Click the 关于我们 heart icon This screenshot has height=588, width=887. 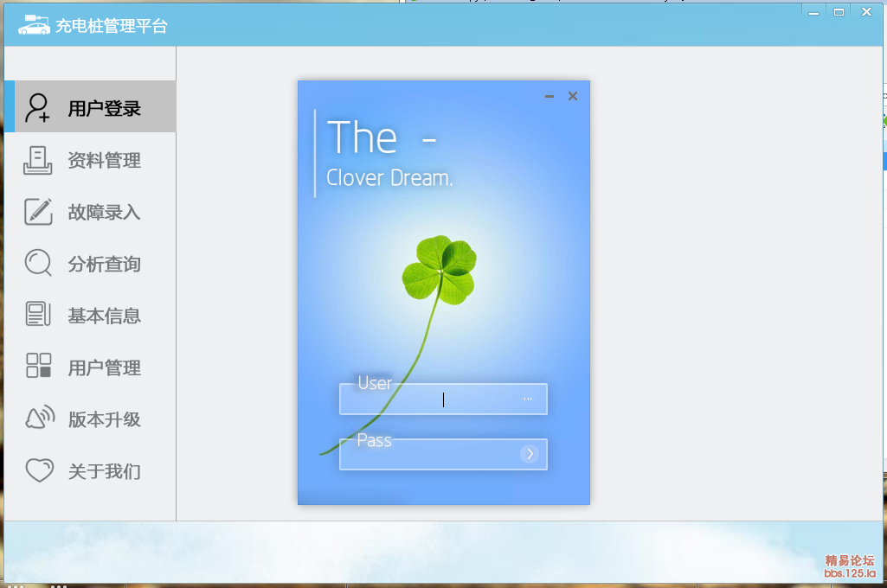click(x=40, y=470)
